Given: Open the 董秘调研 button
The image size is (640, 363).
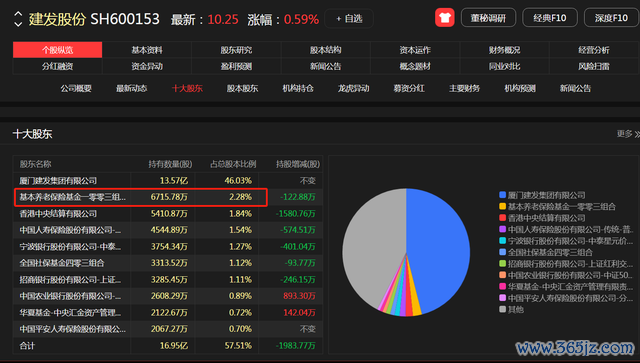Looking at the screenshot, I should 488,18.
